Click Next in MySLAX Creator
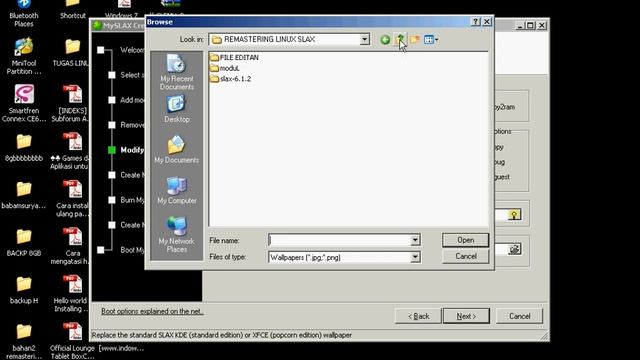The width and height of the screenshot is (640, 360). [466, 316]
